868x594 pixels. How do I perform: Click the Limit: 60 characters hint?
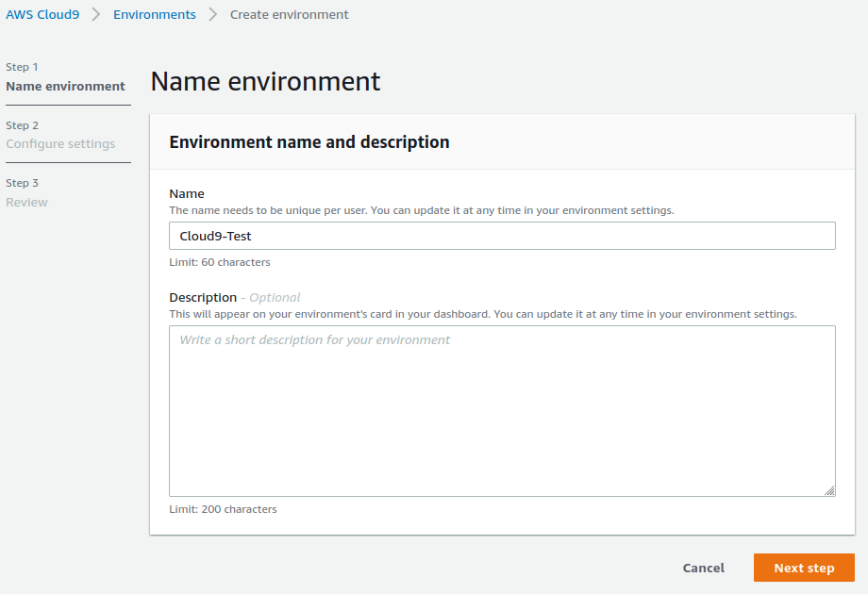[220, 262]
